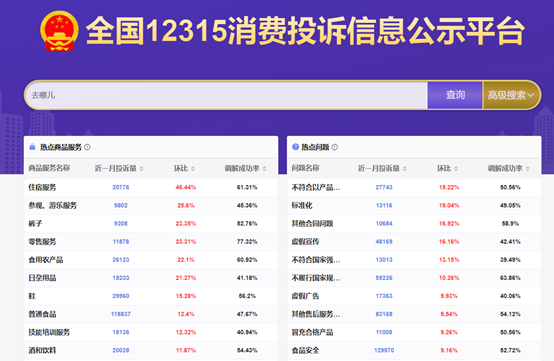Select the 食品安全 issue name
Image resolution: width=554 pixels, height=361 pixels.
pos(305,350)
